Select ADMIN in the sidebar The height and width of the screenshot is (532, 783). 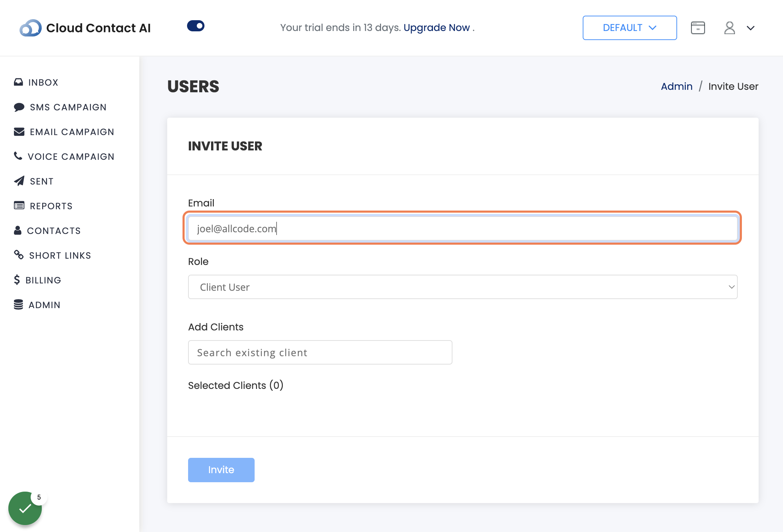[x=45, y=305]
